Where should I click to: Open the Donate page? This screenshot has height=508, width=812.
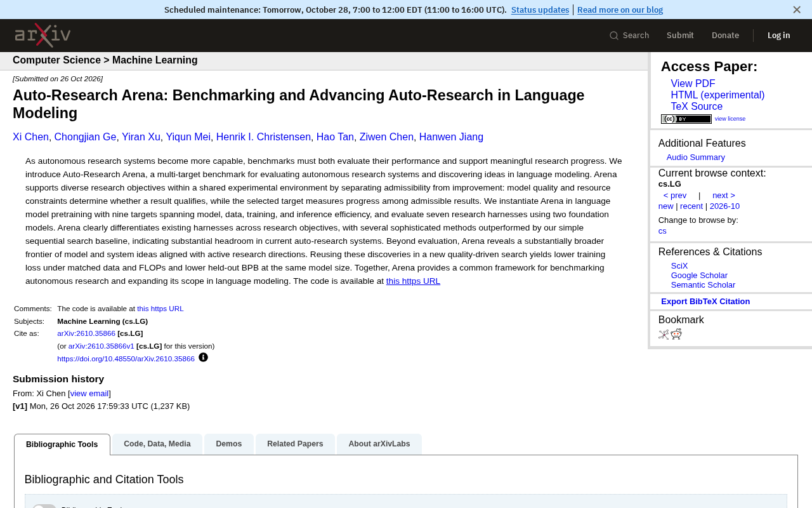point(725,36)
